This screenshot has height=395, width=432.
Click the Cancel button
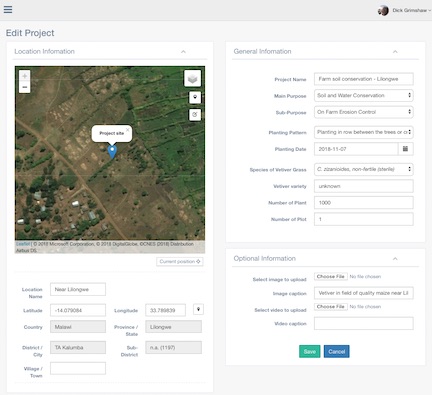(337, 351)
